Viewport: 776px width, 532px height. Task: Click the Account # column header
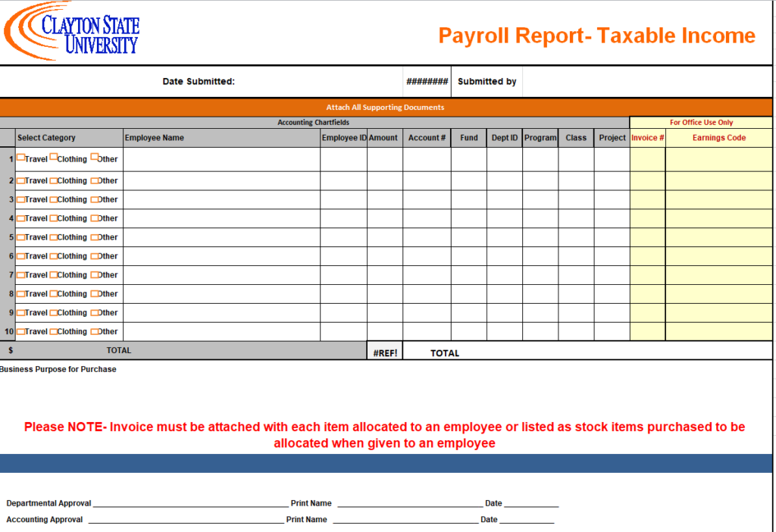pos(427,138)
